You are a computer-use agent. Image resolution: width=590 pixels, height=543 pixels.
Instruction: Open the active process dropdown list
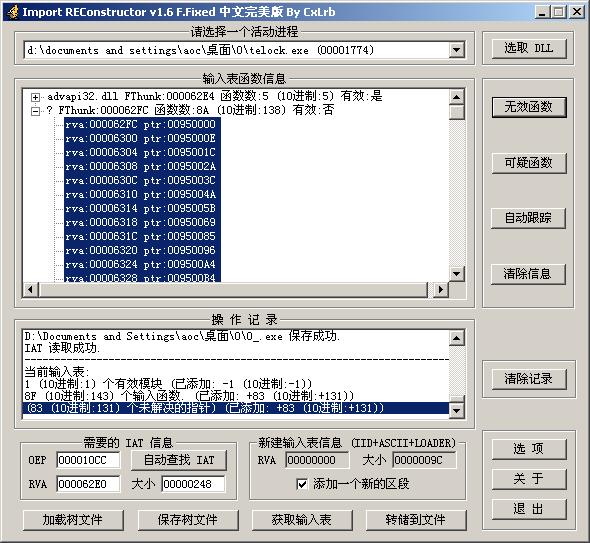coord(456,50)
